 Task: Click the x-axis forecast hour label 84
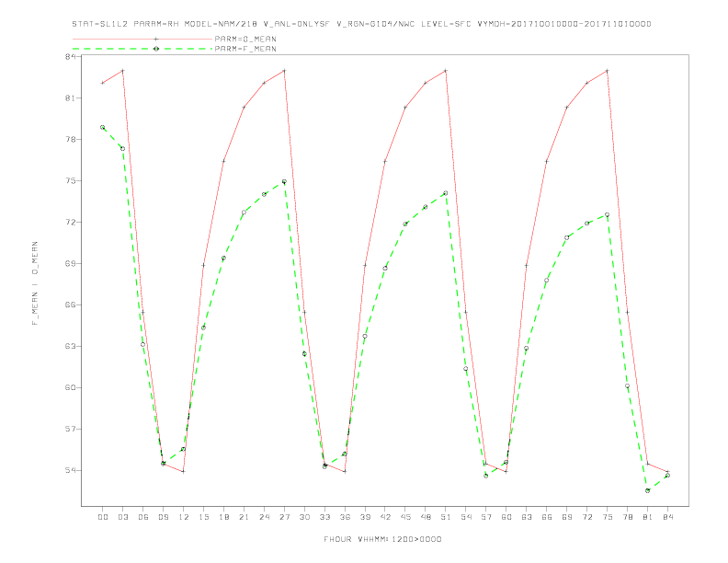(667, 517)
